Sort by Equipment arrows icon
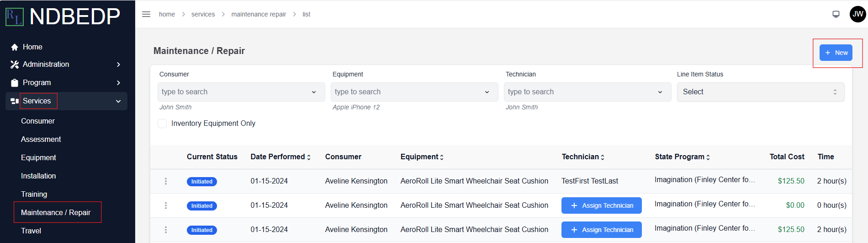868x243 pixels. (x=442, y=157)
